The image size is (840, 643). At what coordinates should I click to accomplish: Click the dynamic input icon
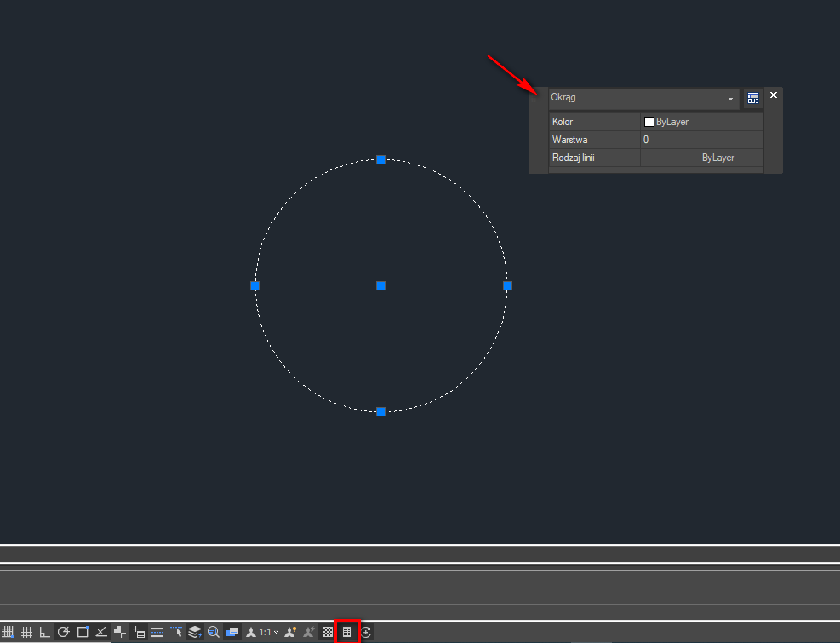(139, 632)
